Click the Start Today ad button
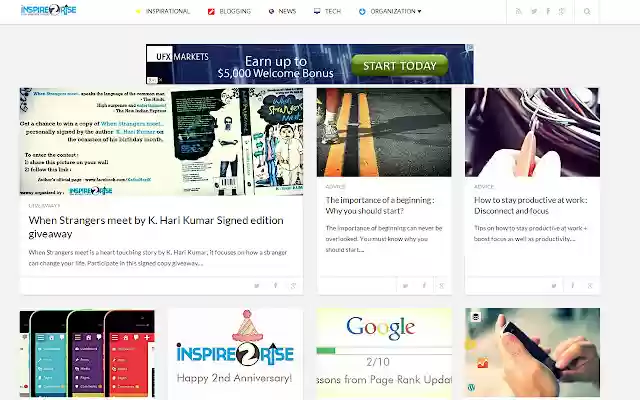The width and height of the screenshot is (640, 400). click(400, 65)
